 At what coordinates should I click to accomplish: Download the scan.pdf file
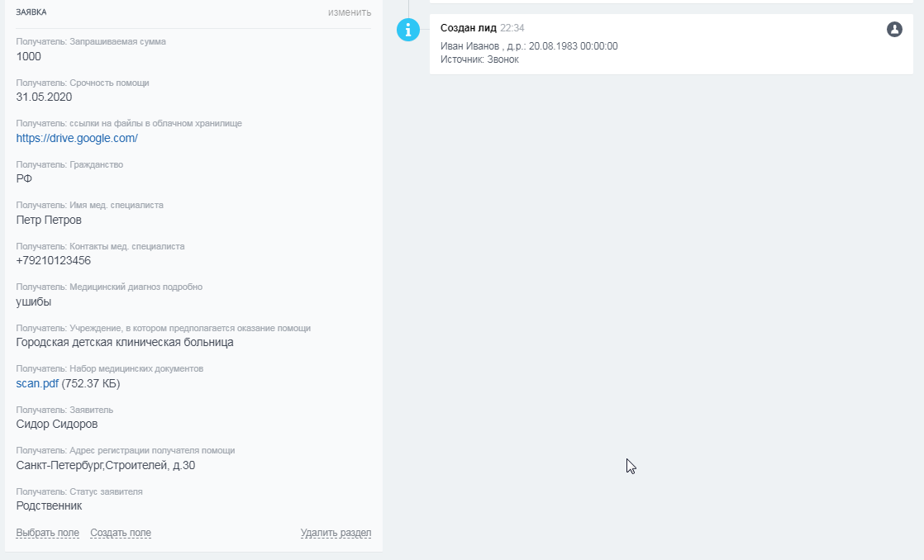click(x=37, y=383)
